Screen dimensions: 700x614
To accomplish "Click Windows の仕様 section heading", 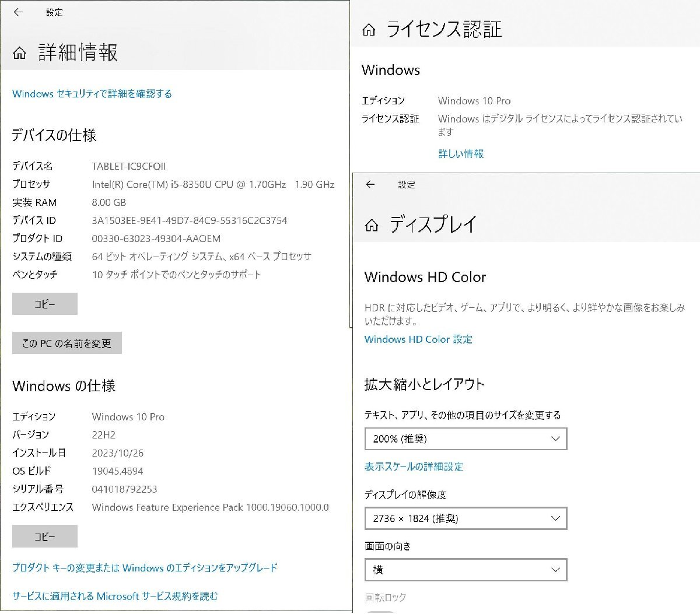I will [x=64, y=386].
